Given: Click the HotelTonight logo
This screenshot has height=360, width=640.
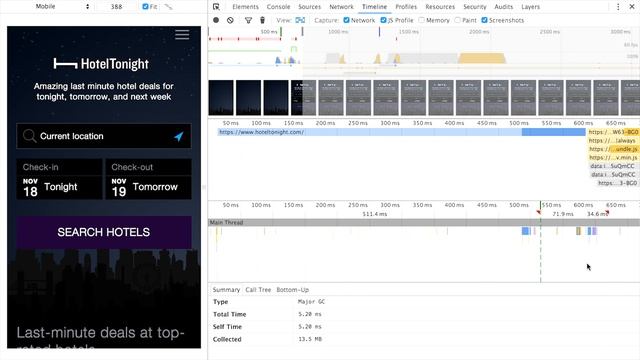Looking at the screenshot, I should pos(101,64).
